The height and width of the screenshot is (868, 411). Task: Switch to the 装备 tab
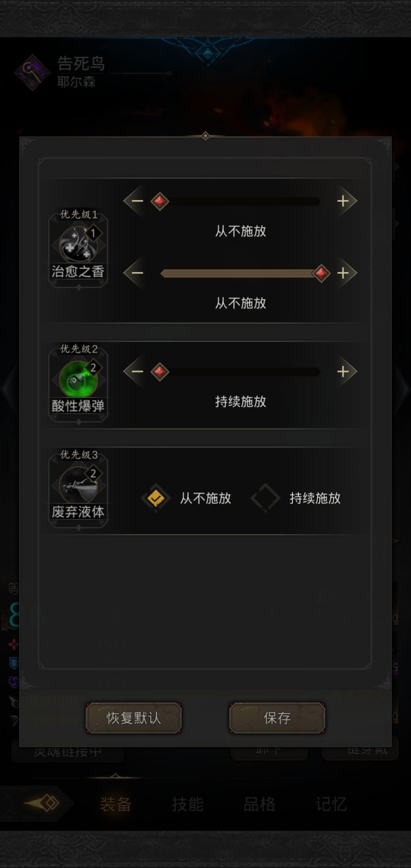[x=116, y=804]
